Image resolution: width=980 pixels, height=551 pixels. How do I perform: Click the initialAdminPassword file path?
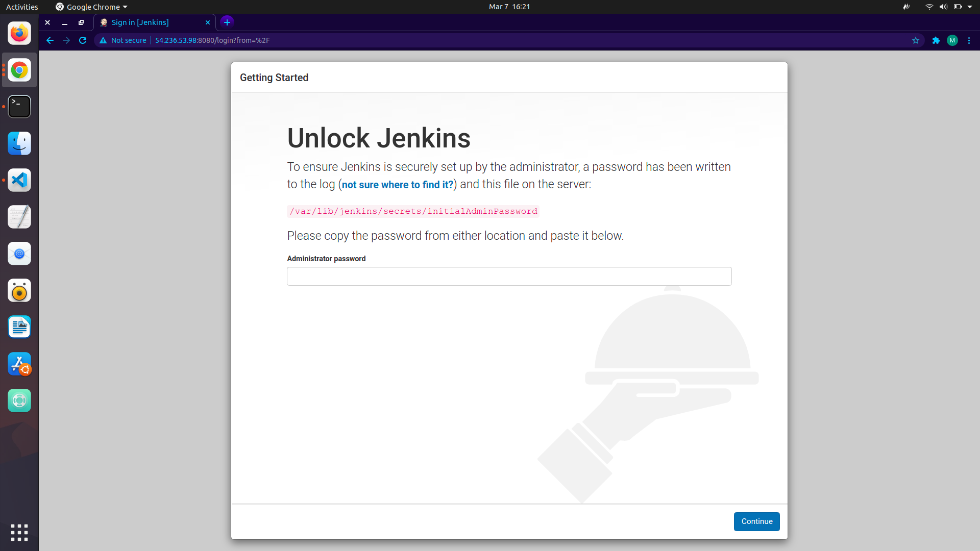(413, 211)
